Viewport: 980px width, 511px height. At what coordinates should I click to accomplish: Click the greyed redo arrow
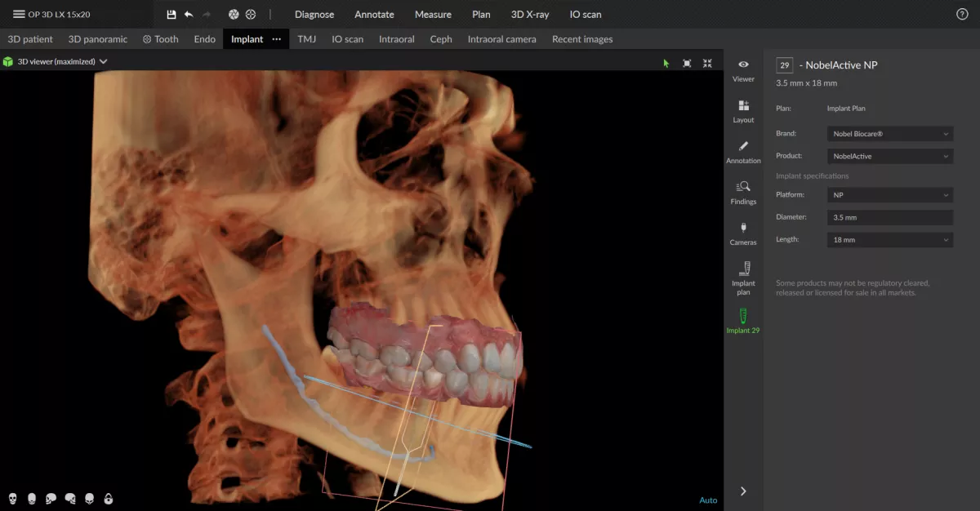(x=207, y=15)
